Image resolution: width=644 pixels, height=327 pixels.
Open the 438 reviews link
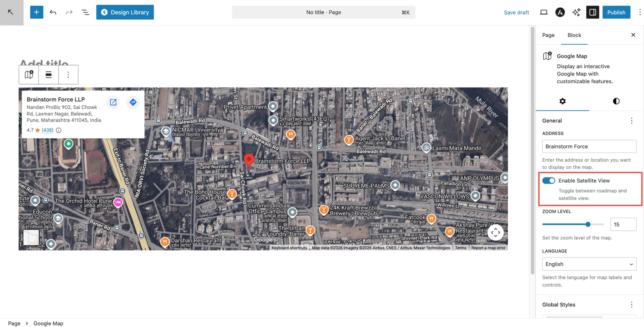[48, 130]
